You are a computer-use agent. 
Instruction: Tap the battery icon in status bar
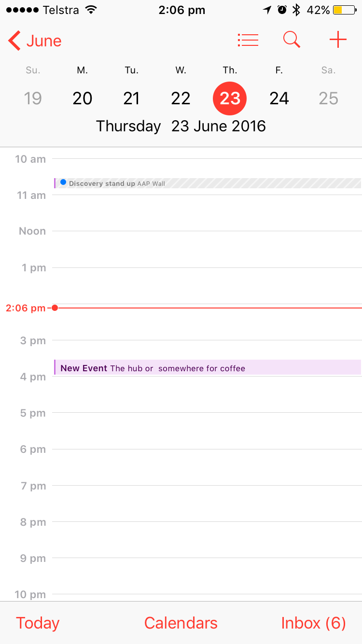[345, 10]
